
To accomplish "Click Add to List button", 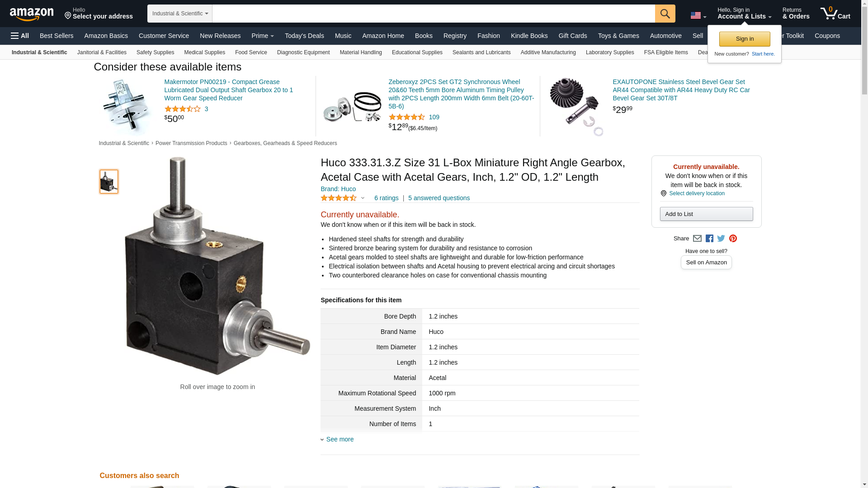I will coord(706,214).
